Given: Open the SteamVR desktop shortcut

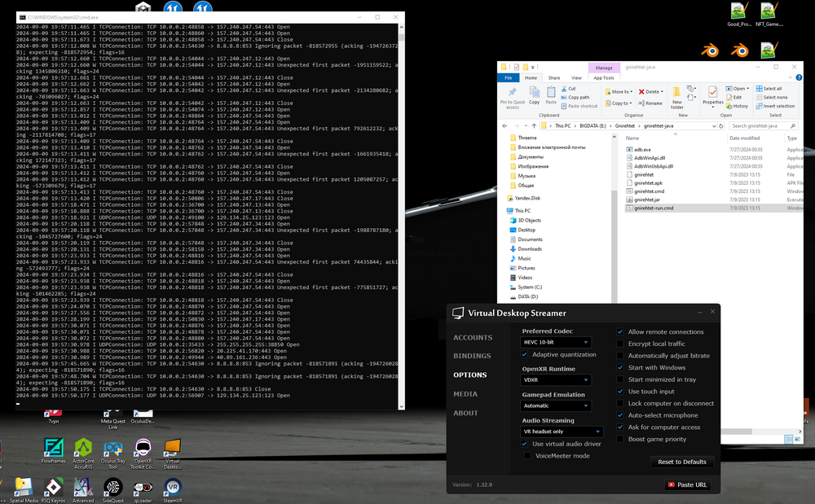Looking at the screenshot, I should point(173,487).
